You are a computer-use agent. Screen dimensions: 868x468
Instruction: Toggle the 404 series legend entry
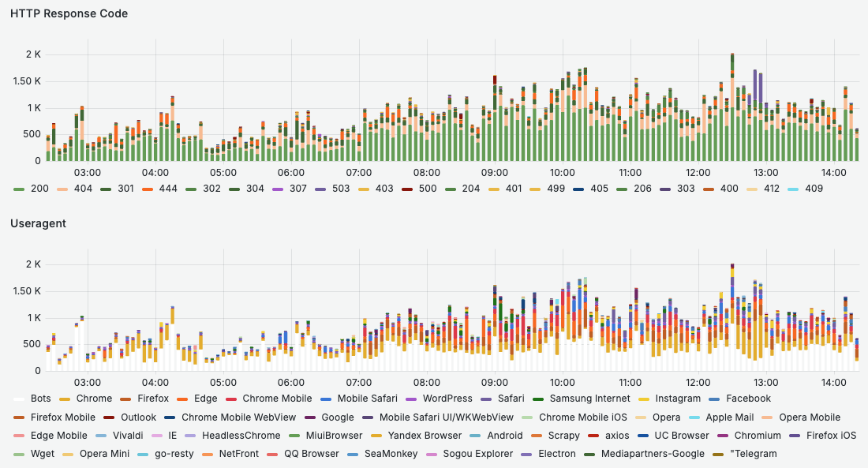click(x=84, y=189)
